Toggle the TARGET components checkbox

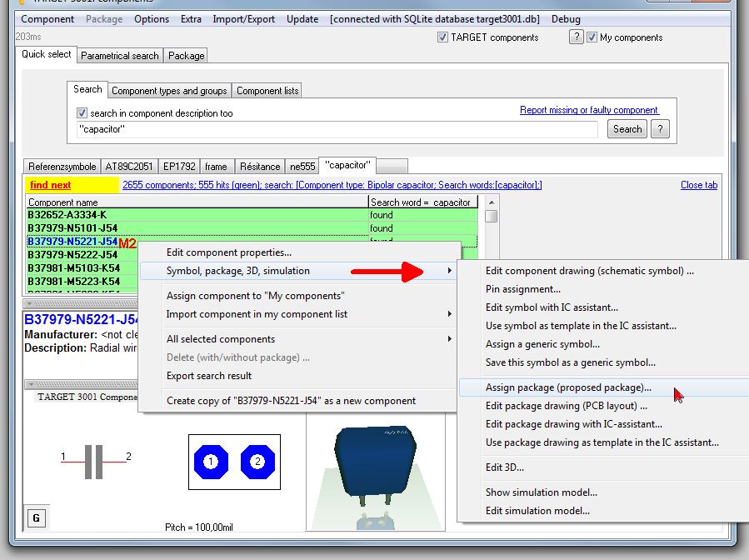click(442, 37)
